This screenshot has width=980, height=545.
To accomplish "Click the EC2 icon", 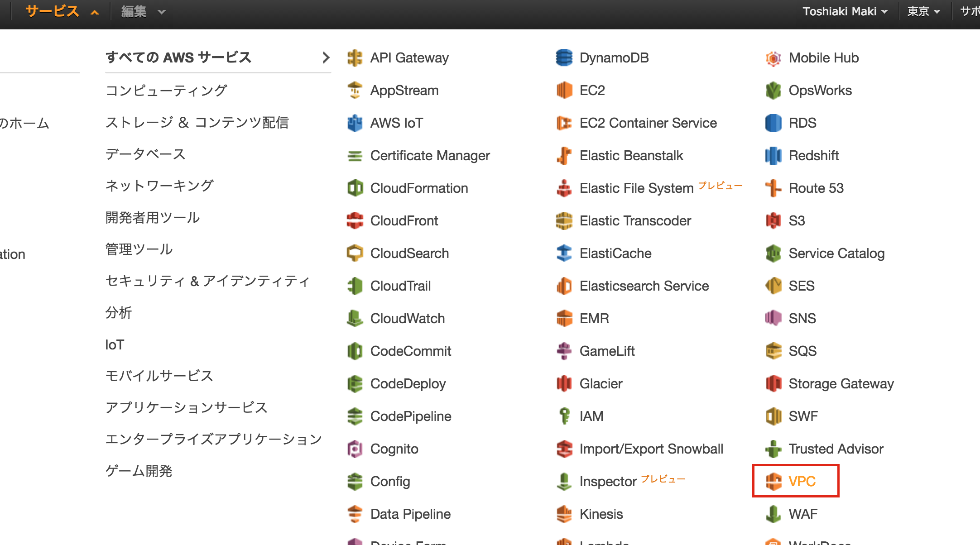I will [564, 91].
